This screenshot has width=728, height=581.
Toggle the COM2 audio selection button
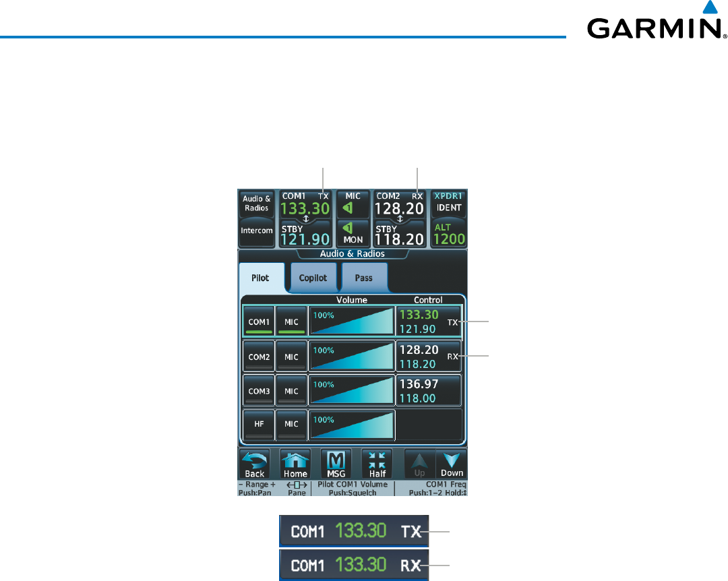click(x=259, y=357)
